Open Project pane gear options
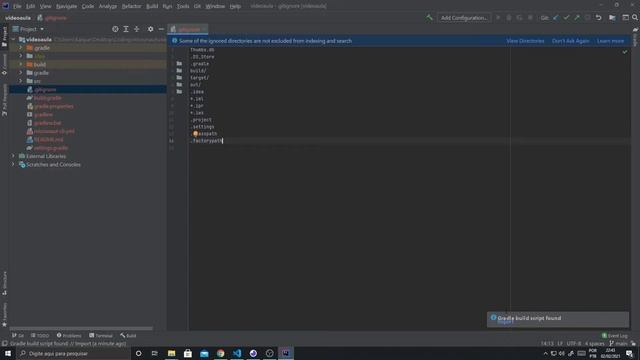The image size is (640, 360). click(x=151, y=29)
